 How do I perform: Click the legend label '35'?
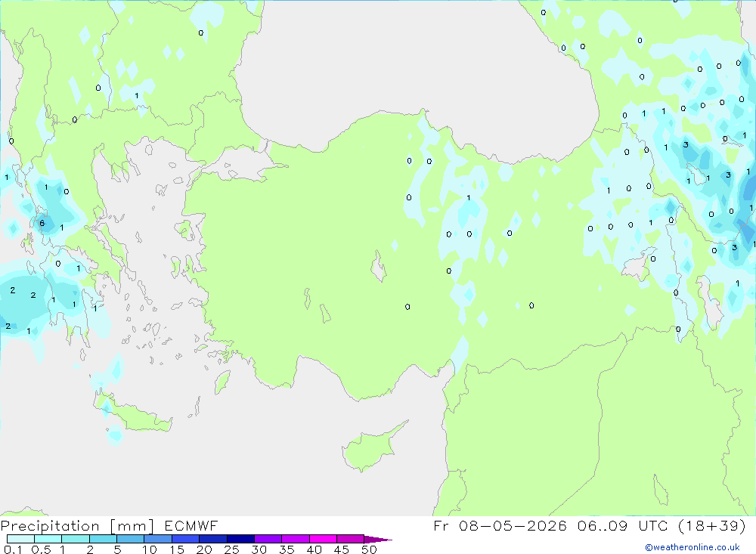coord(287,549)
